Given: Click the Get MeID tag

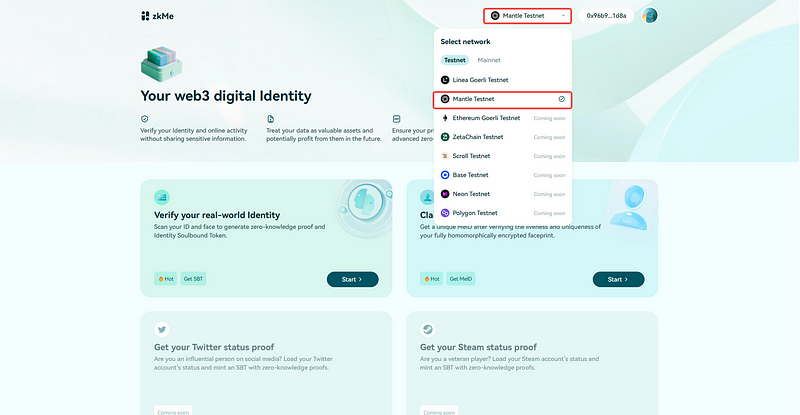Looking at the screenshot, I should point(461,279).
